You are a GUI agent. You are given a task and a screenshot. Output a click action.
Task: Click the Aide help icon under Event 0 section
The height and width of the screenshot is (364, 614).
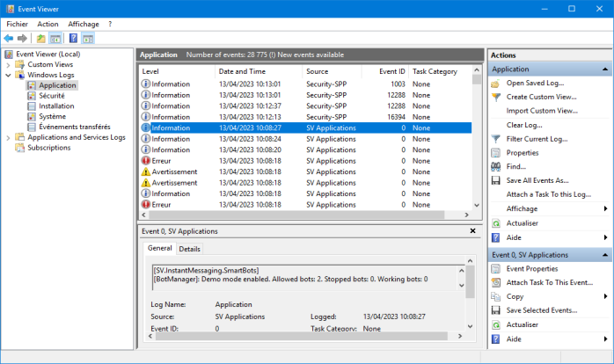tap(496, 339)
